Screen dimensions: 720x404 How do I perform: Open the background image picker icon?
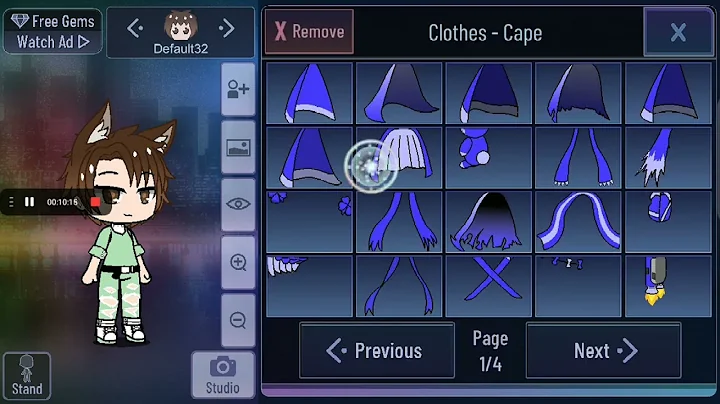click(238, 147)
